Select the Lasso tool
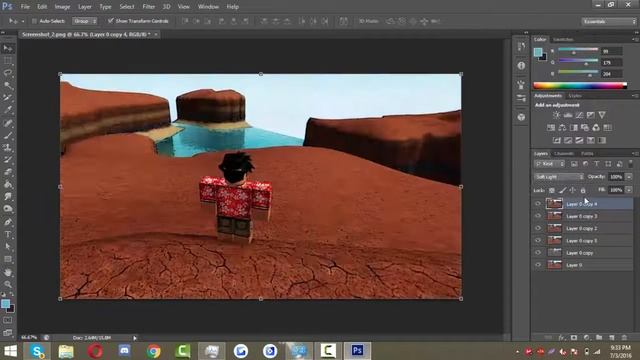This screenshot has height=360, width=640. coord(8,73)
